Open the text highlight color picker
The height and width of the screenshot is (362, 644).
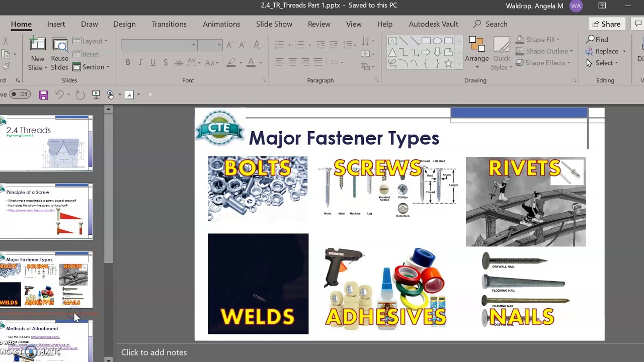pyautogui.click(x=241, y=62)
